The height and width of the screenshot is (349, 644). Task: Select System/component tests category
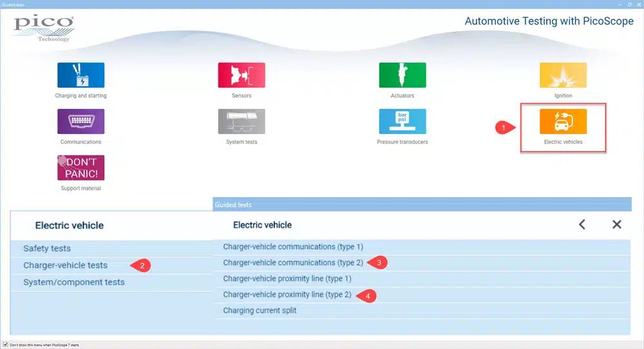pos(111,282)
